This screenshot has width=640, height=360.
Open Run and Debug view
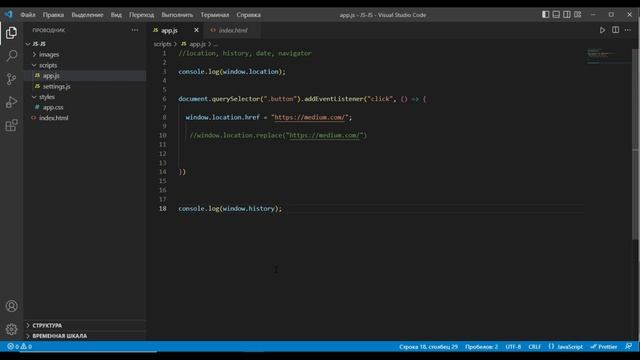point(11,102)
